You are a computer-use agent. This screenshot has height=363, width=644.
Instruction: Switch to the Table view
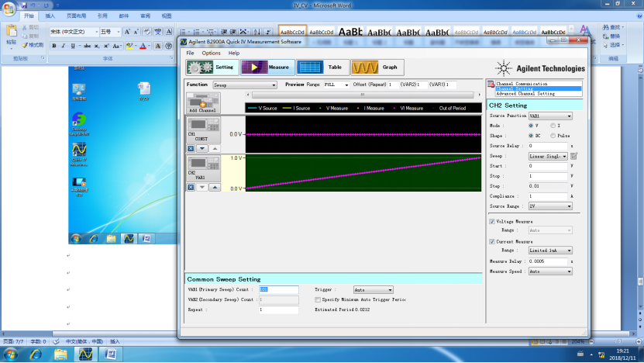[x=322, y=67]
